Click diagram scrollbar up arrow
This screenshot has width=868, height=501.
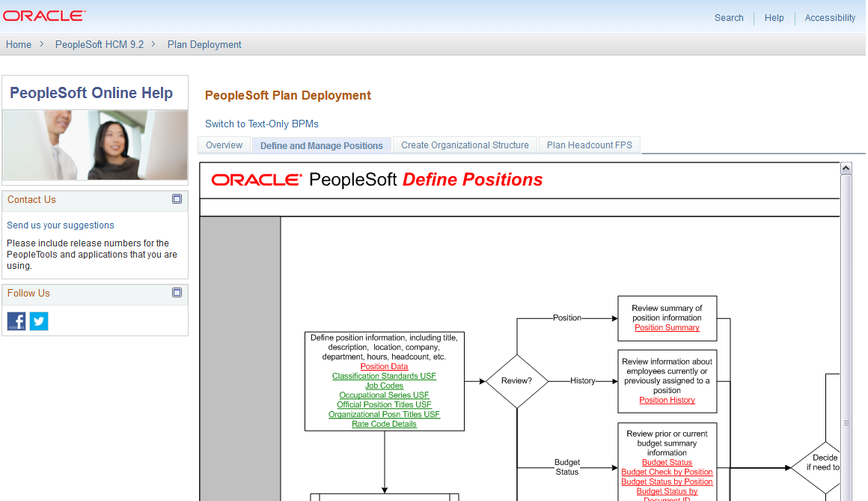(846, 168)
